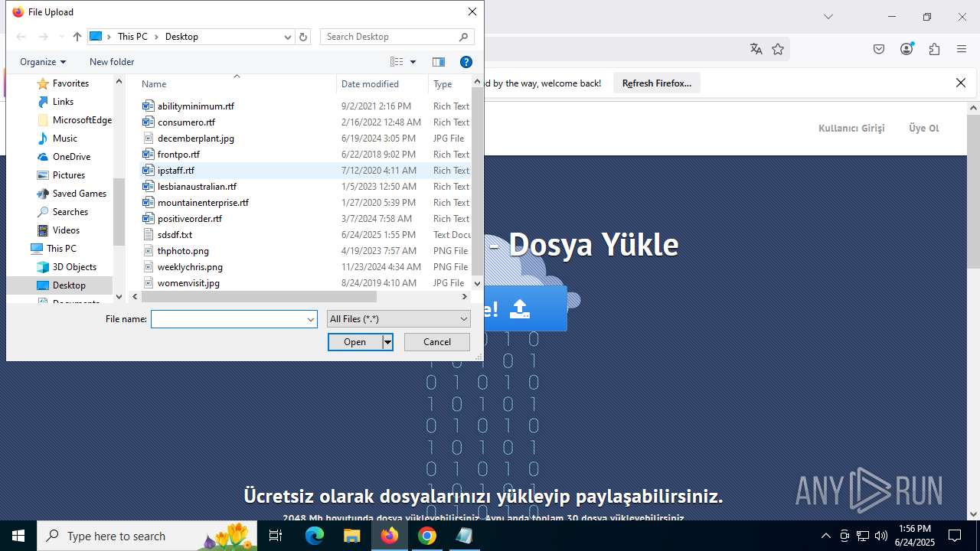The width and height of the screenshot is (980, 551).
Task: Open the Firefox hamburger menu
Action: tap(962, 49)
